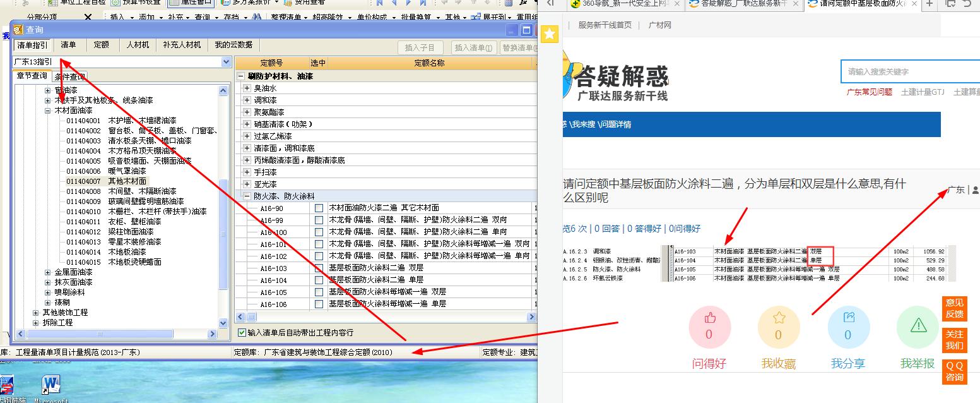The image size is (980, 403).
Task: Open the 广材网 link
Action: [x=660, y=25]
